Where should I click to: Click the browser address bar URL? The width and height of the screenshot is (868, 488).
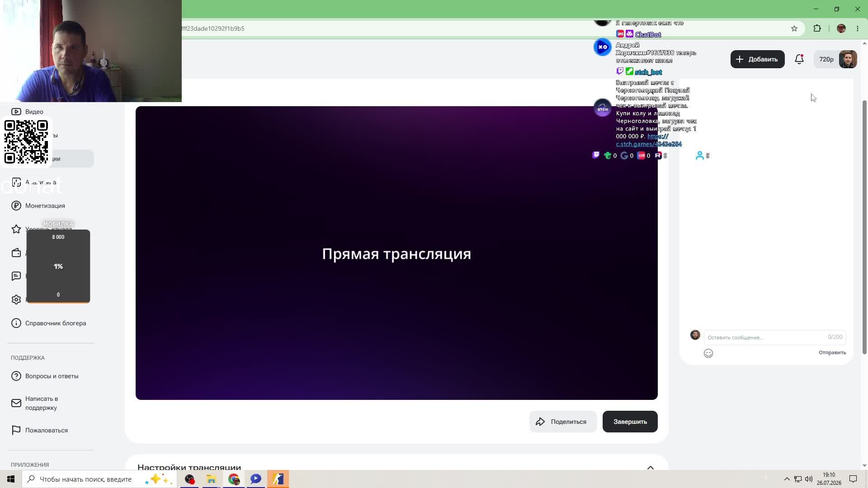click(x=212, y=28)
